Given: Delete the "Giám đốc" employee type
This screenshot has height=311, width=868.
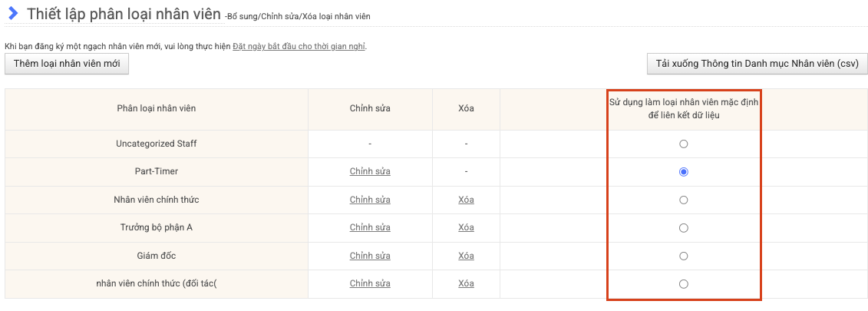Looking at the screenshot, I should (x=466, y=256).
